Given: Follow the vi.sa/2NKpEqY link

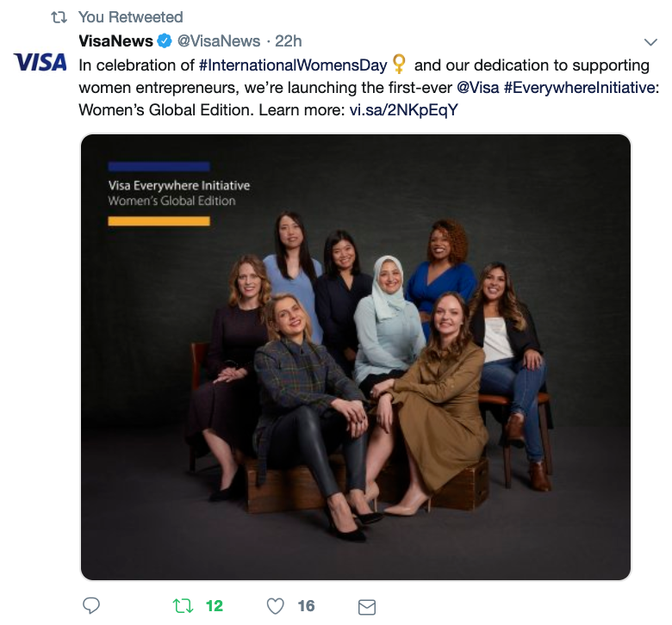Looking at the screenshot, I should [x=404, y=110].
